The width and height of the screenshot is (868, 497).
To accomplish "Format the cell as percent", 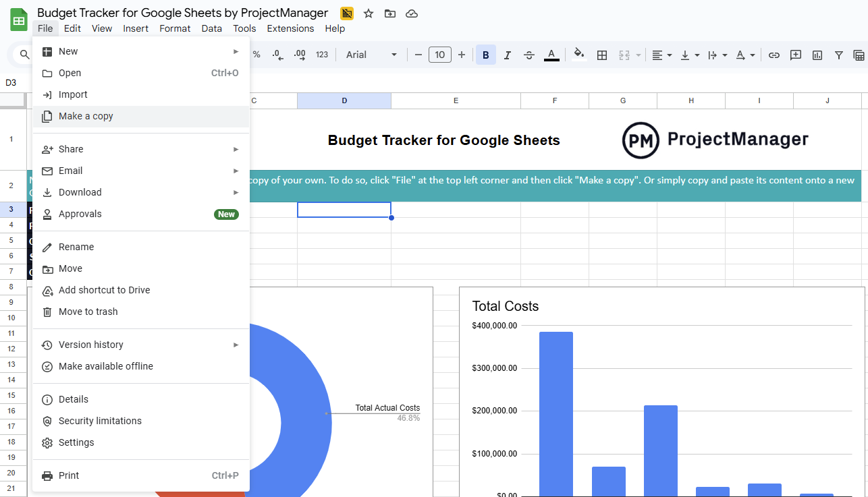I will point(256,55).
